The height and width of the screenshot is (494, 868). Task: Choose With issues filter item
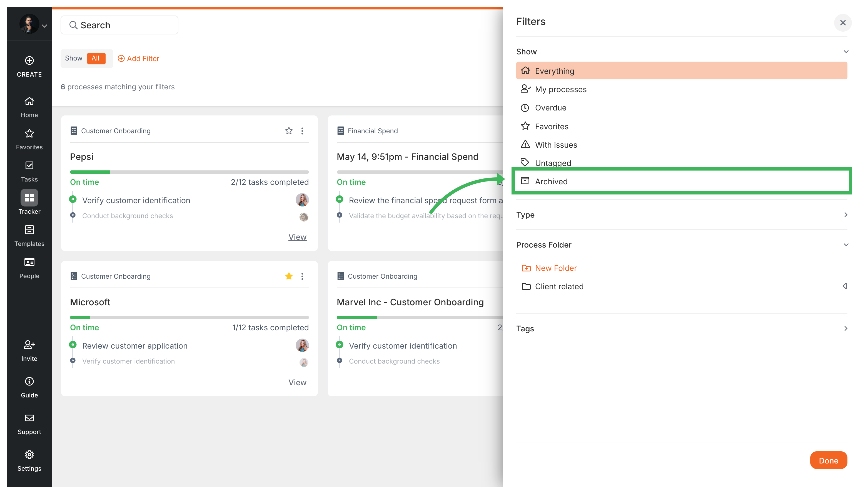(556, 145)
